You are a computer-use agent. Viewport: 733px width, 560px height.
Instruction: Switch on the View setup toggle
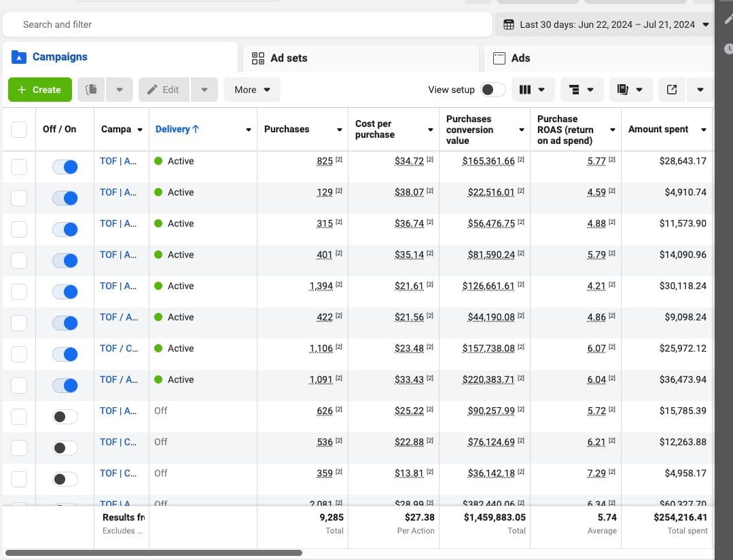493,90
